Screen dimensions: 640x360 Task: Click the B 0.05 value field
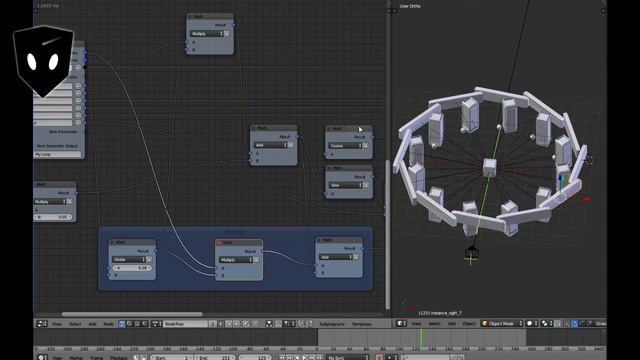54,217
